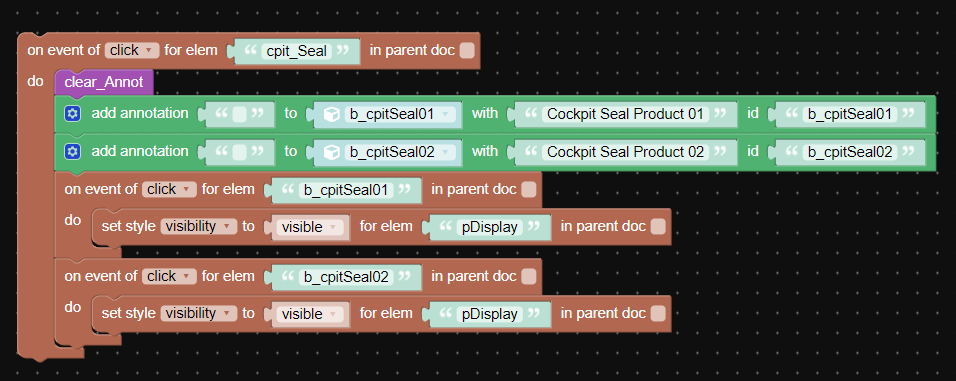Screen dimensions: 956x381
Task: Click empty annotation text field in first annotation
Action: [x=240, y=114]
